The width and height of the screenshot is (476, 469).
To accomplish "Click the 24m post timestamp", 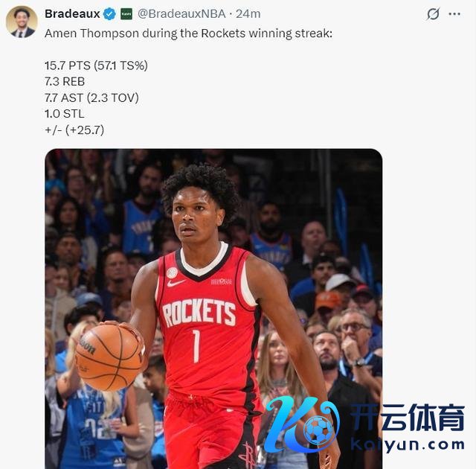I will pyautogui.click(x=248, y=13).
